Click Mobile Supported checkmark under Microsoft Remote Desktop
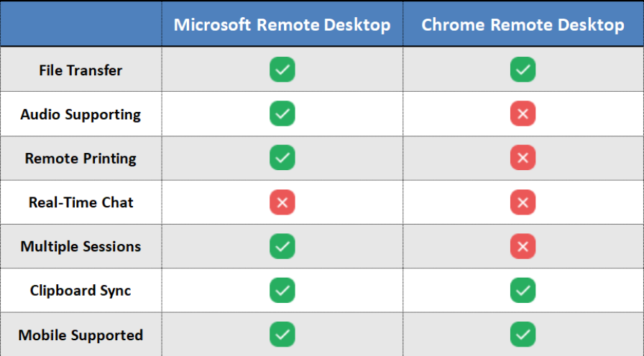 pos(282,334)
